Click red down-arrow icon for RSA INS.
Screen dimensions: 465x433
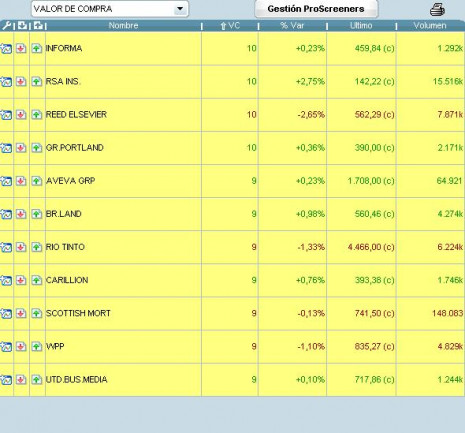21,82
